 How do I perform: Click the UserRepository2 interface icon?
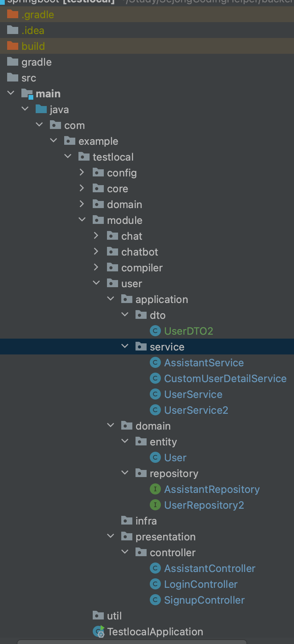[x=155, y=505]
